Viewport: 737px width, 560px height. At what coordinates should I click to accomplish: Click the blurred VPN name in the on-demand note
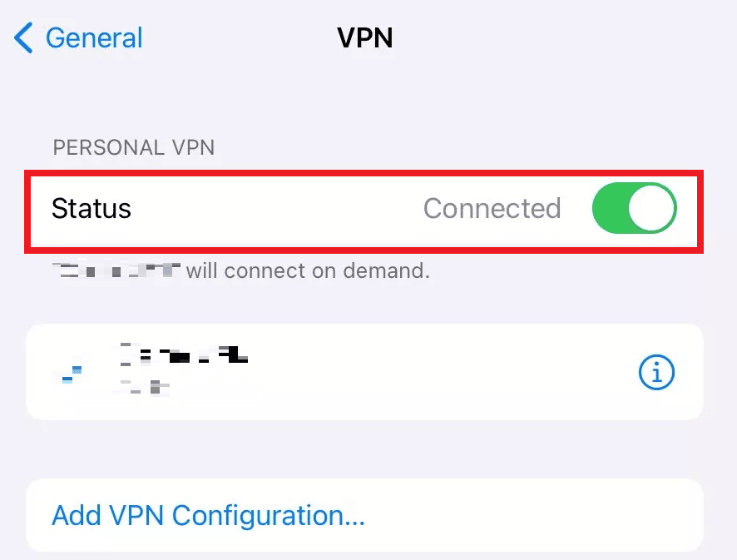click(x=116, y=270)
